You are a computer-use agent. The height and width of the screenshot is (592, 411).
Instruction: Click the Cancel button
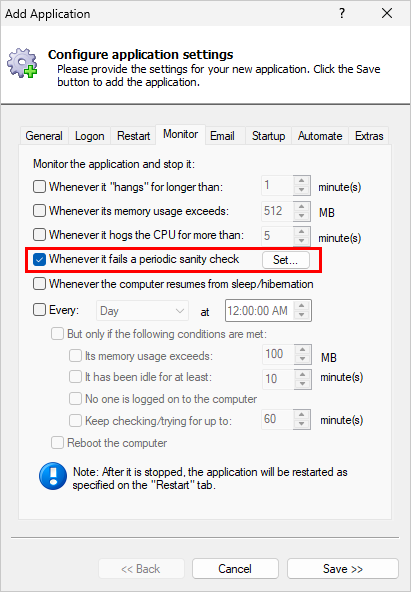[235, 569]
